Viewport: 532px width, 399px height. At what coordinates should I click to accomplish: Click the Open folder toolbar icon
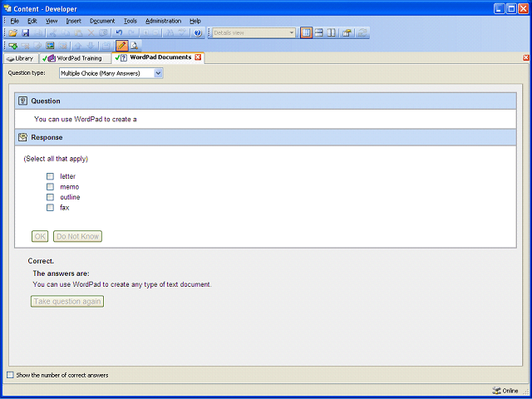(x=13, y=33)
